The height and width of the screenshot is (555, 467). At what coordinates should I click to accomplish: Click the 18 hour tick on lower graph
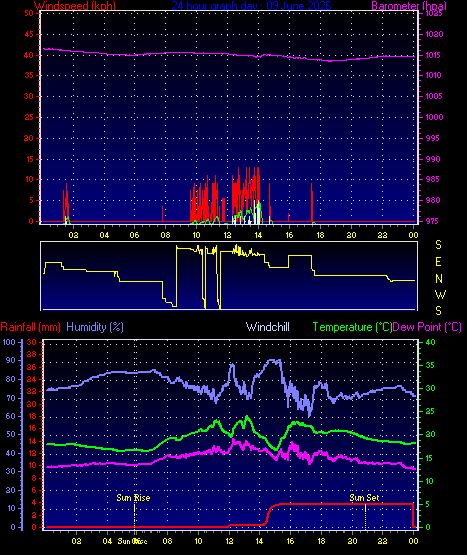pos(321,541)
